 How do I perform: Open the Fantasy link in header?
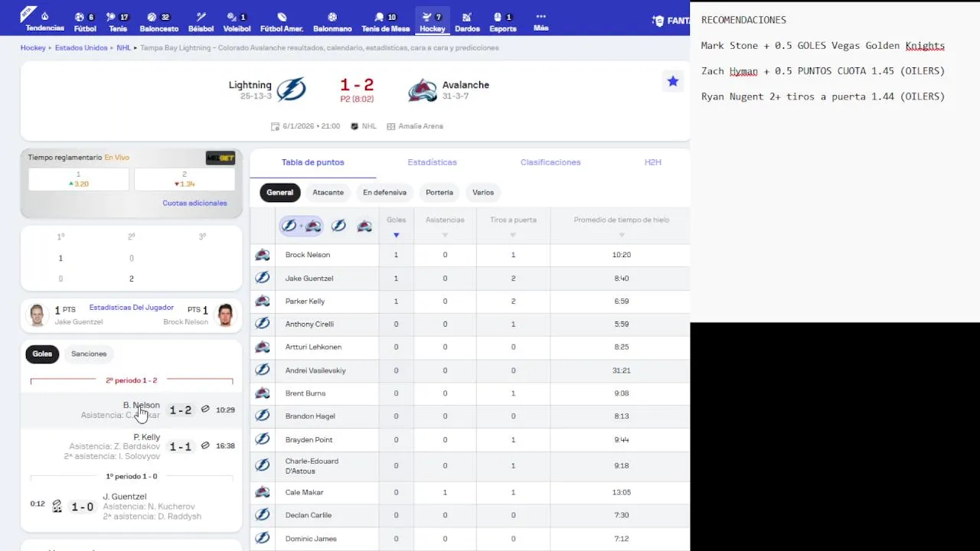pyautogui.click(x=671, y=21)
